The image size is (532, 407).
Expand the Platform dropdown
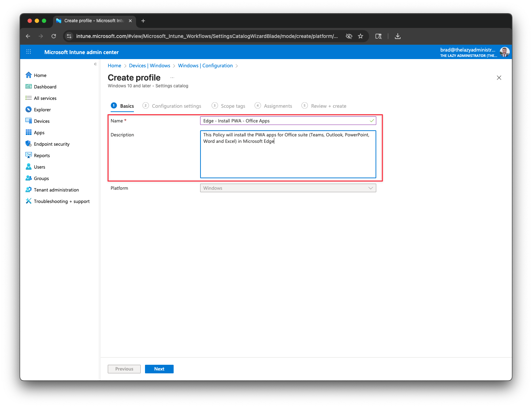[x=288, y=188]
